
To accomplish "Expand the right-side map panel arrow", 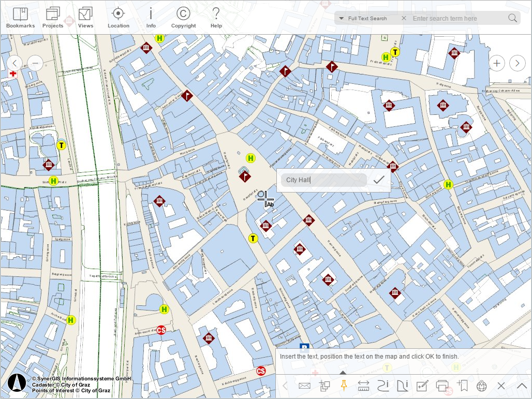I will 517,63.
